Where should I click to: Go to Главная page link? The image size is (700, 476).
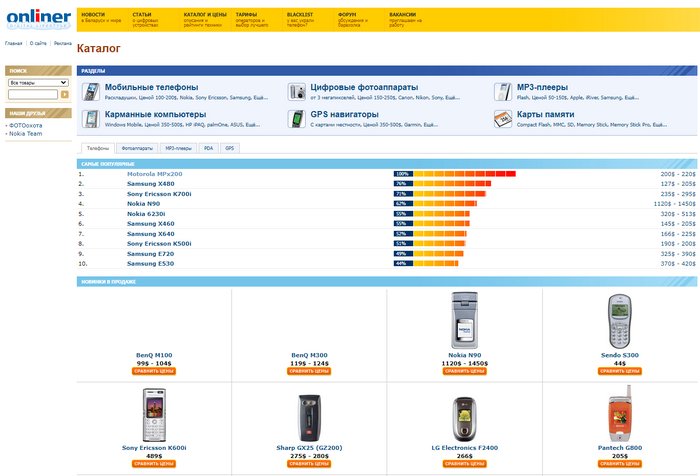tap(13, 43)
